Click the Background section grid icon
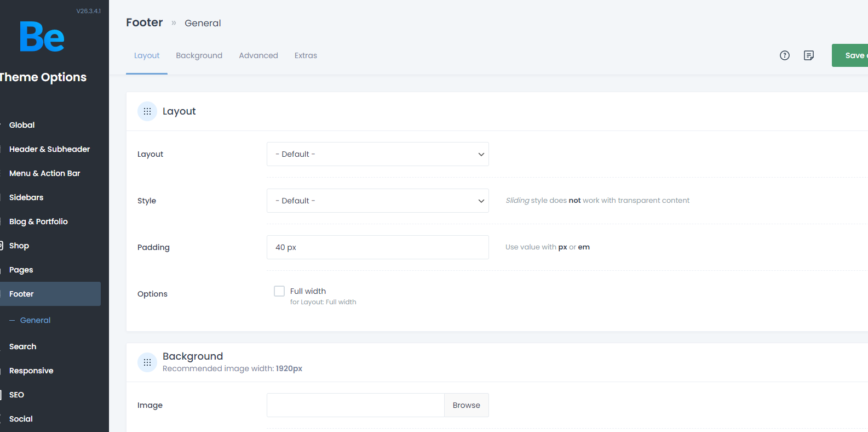Viewport: 868px width, 432px height. tap(147, 362)
